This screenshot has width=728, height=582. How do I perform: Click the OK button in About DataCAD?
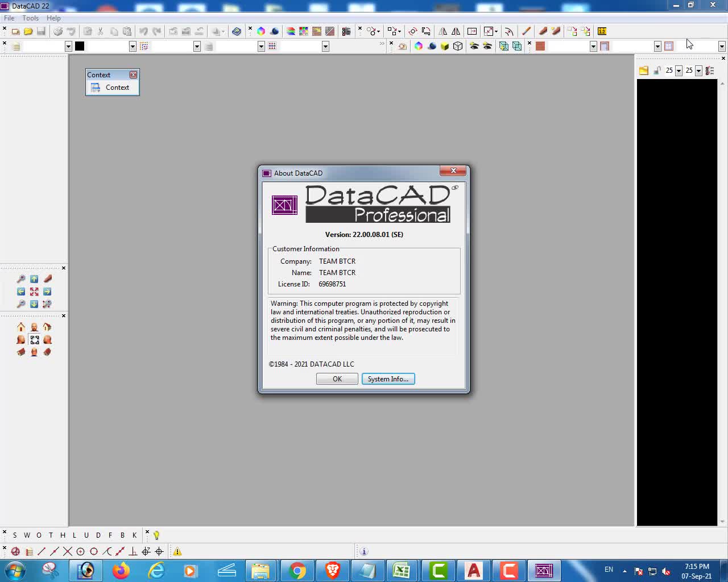pos(337,379)
